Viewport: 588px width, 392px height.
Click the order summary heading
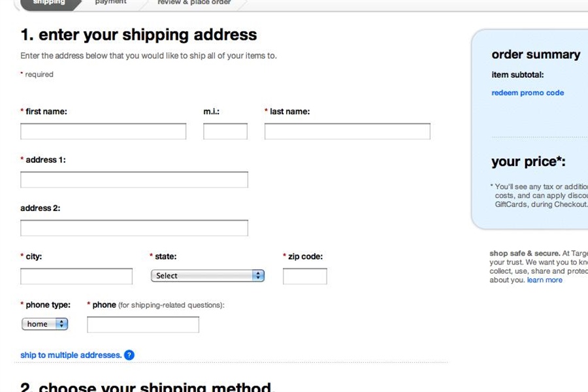click(x=536, y=55)
